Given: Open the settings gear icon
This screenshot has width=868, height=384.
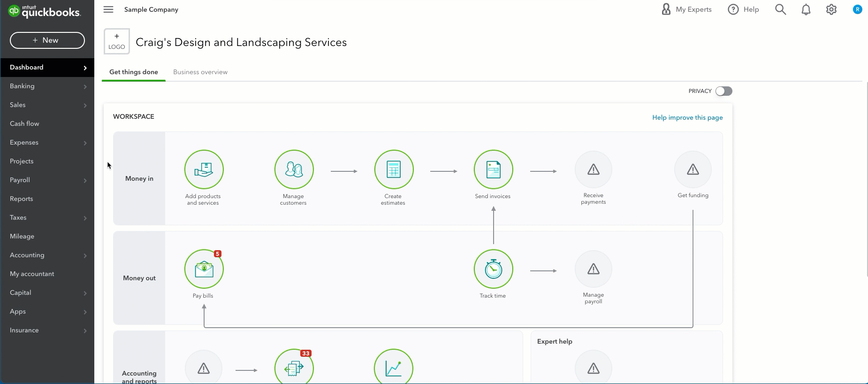Looking at the screenshot, I should pyautogui.click(x=831, y=9).
